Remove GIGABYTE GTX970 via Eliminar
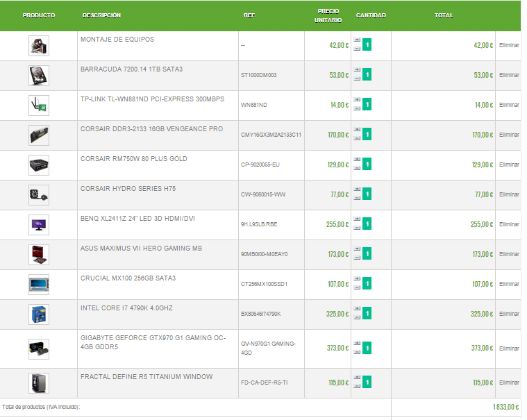The height and width of the screenshot is (420, 527). pyautogui.click(x=509, y=348)
